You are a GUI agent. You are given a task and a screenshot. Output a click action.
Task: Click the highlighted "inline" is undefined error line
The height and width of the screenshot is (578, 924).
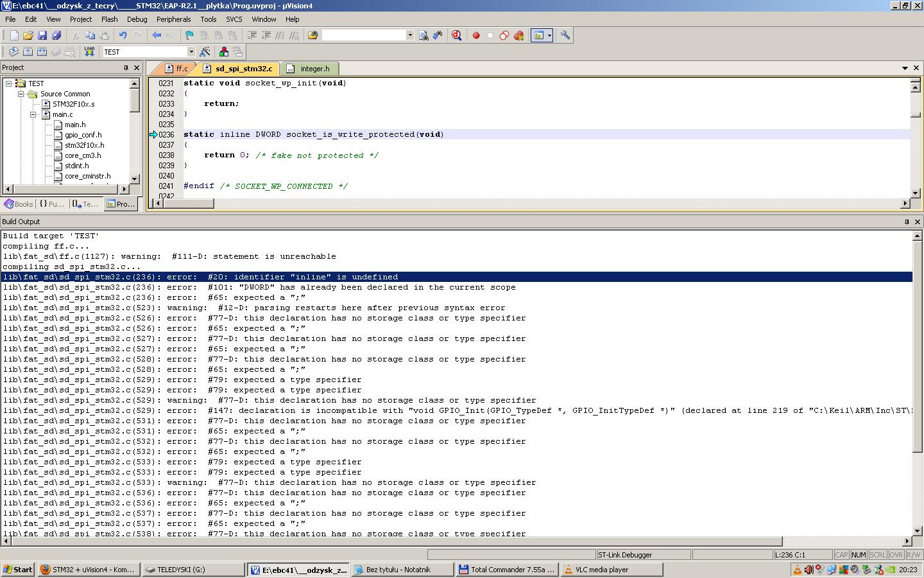coord(457,277)
